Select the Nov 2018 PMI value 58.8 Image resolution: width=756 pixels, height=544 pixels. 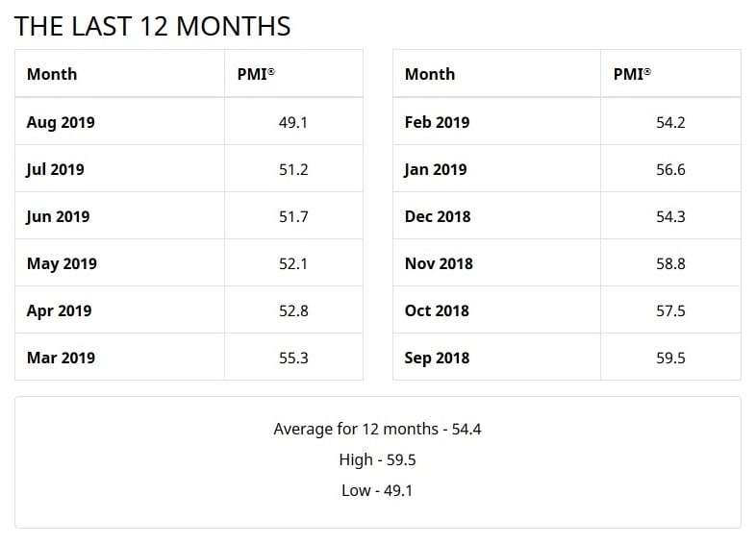[670, 263]
